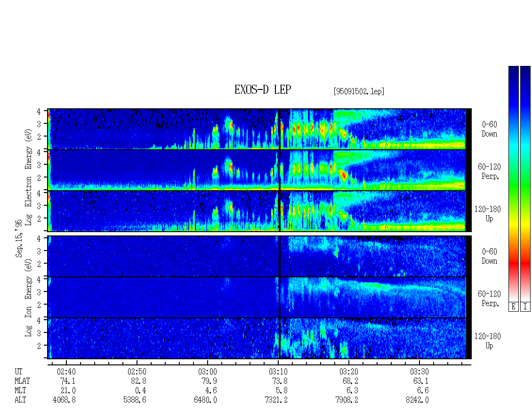Click the electron panel's 0-60 Down label

pyautogui.click(x=489, y=129)
